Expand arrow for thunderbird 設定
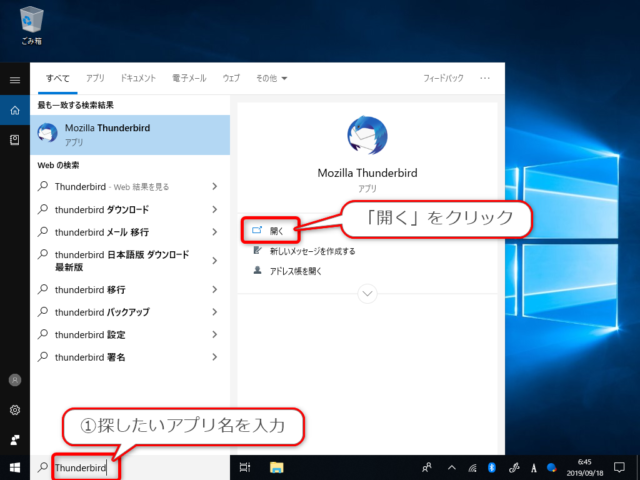This screenshot has height=480, width=640. pos(215,334)
